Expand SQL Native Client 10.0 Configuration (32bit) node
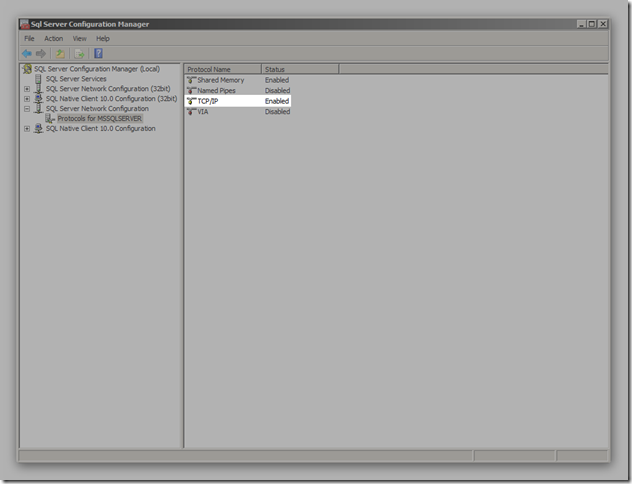632x484 pixels. pos(27,99)
